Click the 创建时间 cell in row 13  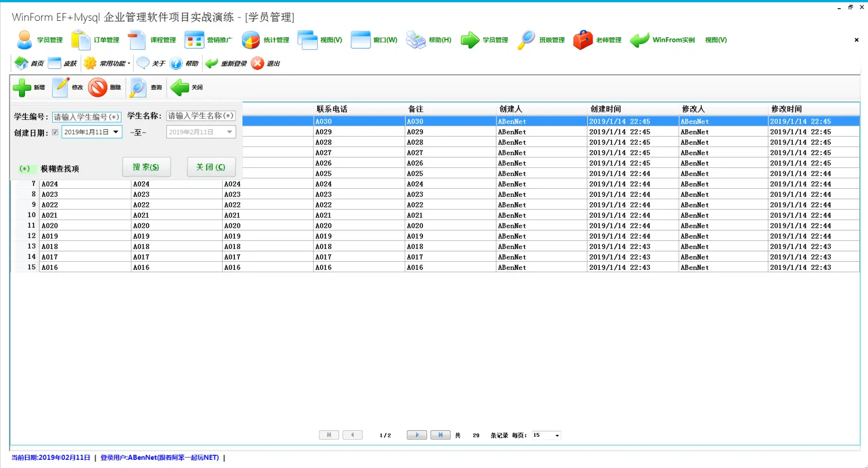(x=633, y=247)
